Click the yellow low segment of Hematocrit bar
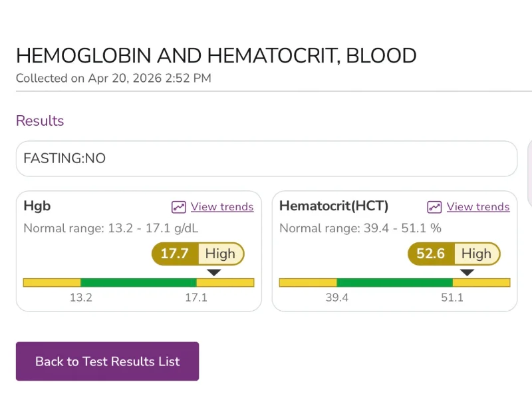Image resolution: width=532 pixels, height=398 pixels. [x=308, y=283]
